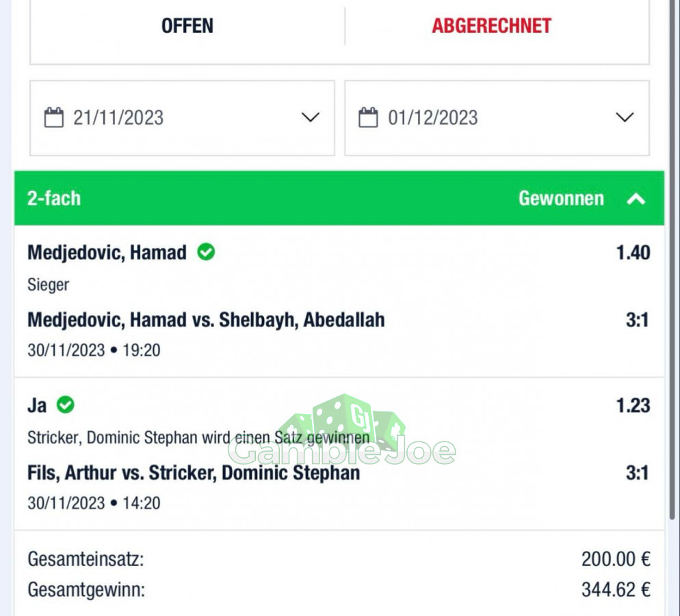The image size is (680, 616).
Task: Click the Gewonnen status label
Action: pyautogui.click(x=561, y=198)
